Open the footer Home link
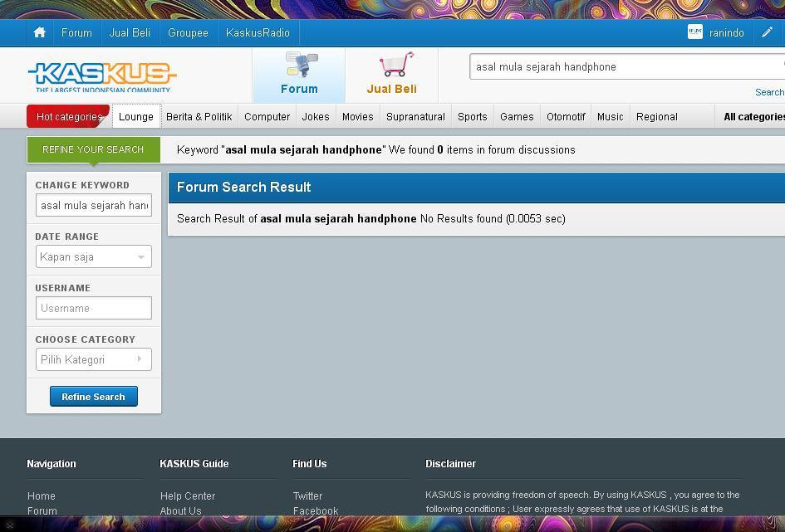785x532 pixels. click(x=42, y=496)
